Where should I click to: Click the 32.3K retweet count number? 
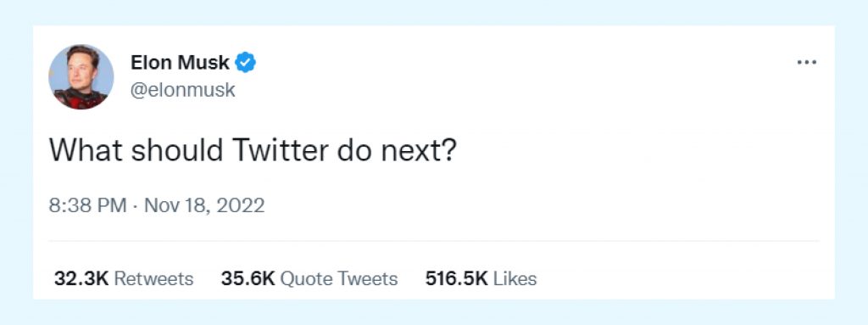click(x=81, y=278)
